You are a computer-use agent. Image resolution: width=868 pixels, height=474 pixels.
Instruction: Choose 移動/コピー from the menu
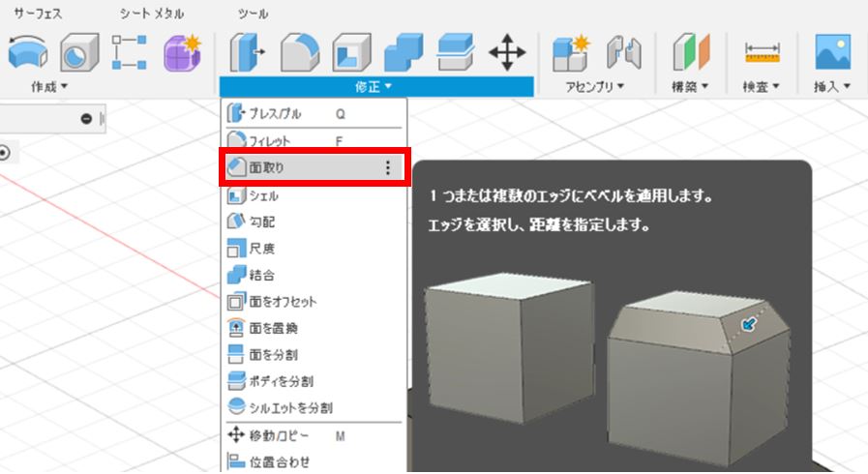(314, 436)
